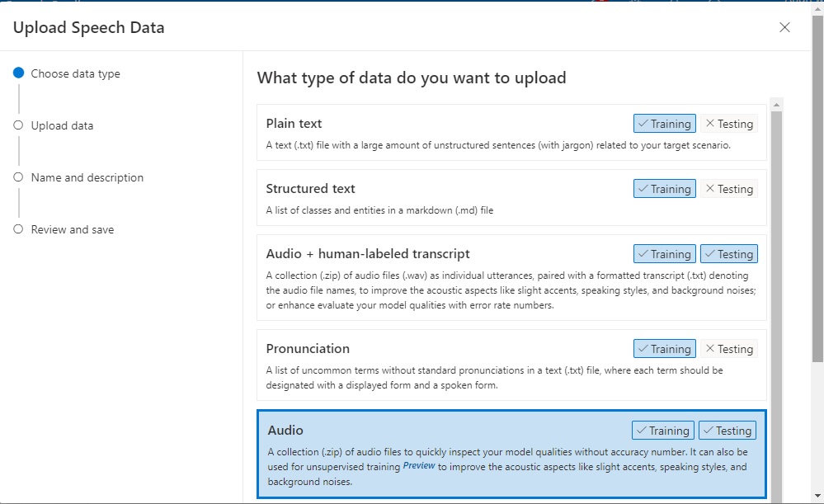
Task: Click Pronunciation Training badge
Action: (665, 349)
